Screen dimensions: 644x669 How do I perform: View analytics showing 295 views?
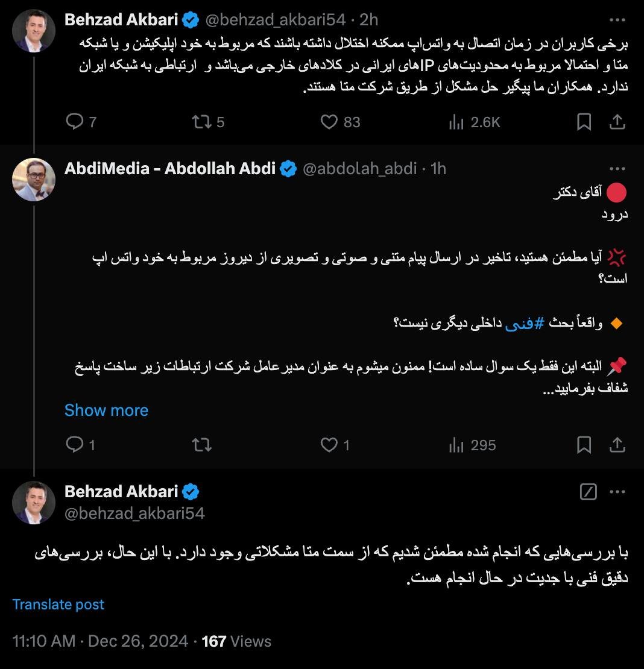click(x=456, y=445)
